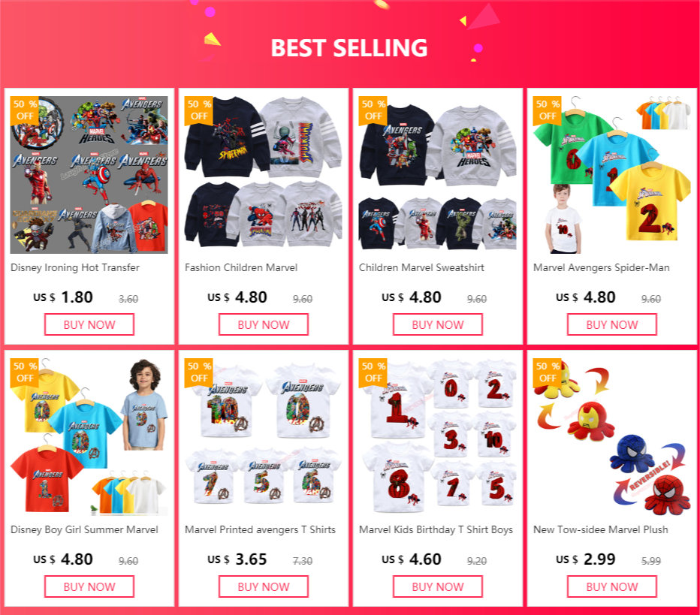
Task: Open the Spiderman sweatshirts product image
Action: click(x=264, y=174)
